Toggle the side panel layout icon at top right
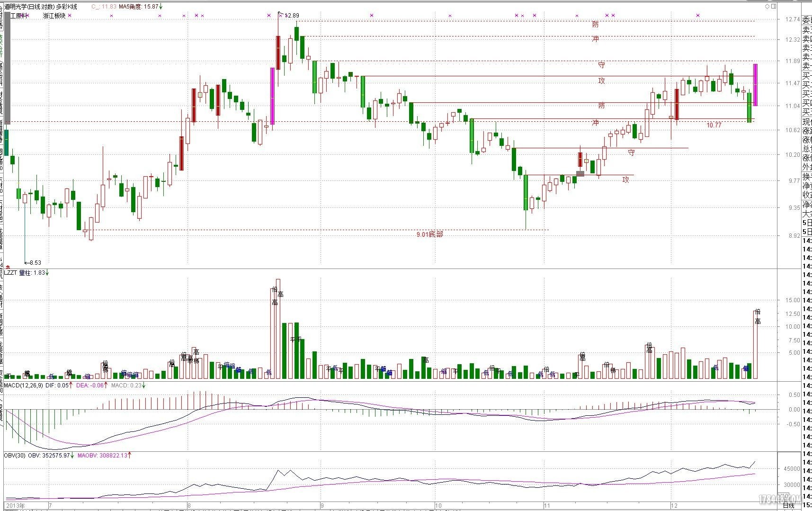Screen dimensions: 812x511 [774, 6]
